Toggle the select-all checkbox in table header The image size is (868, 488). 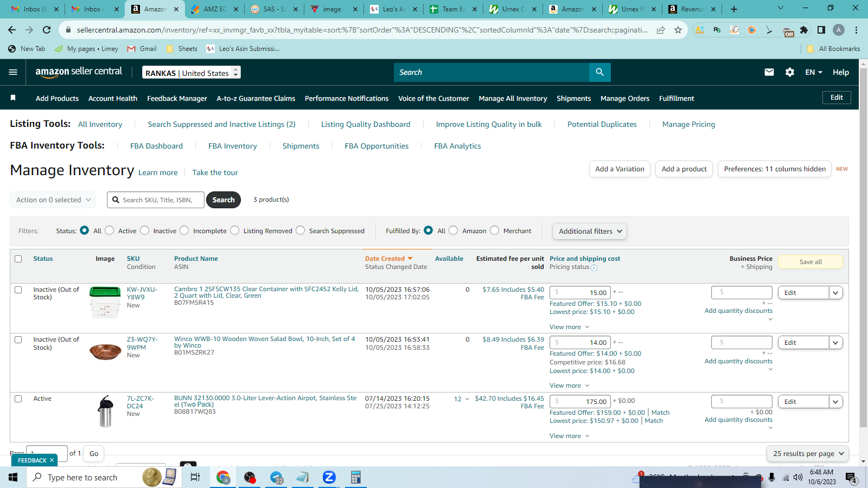point(18,259)
